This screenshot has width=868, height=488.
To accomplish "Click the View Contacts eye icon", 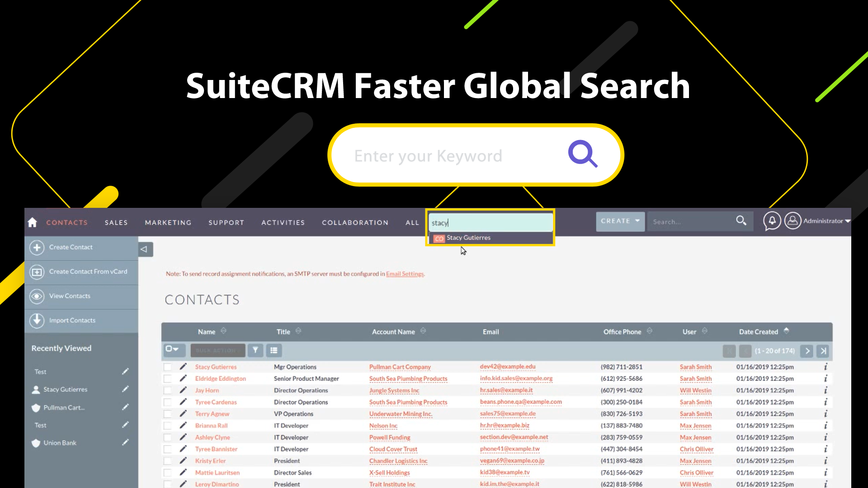I will click(37, 296).
